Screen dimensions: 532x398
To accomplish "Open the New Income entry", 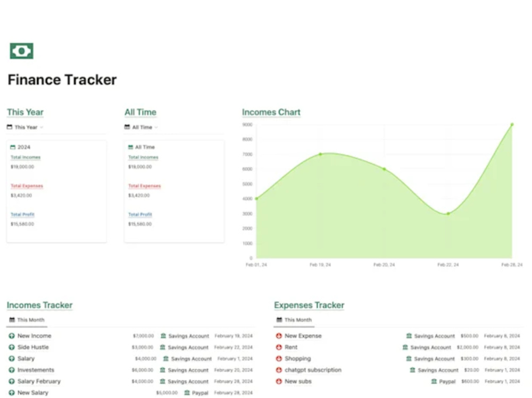I will [x=34, y=336].
